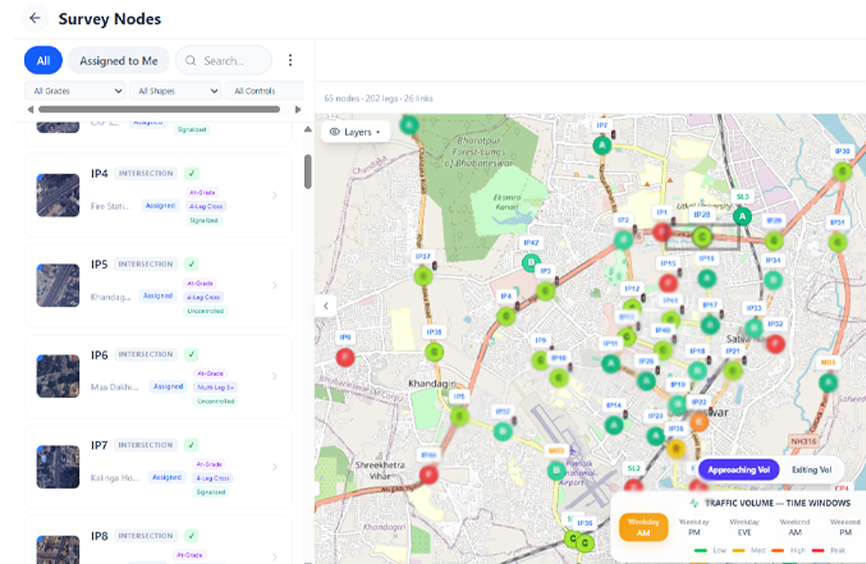
Task: Open the All Controls dropdown
Action: (x=265, y=91)
